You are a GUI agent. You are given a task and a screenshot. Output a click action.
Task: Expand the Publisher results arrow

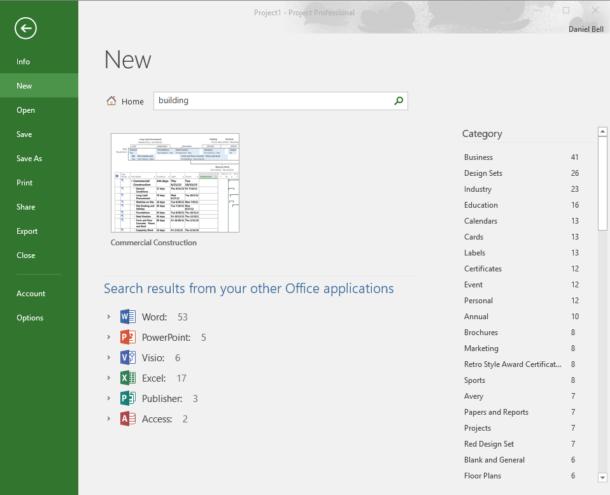[109, 398]
